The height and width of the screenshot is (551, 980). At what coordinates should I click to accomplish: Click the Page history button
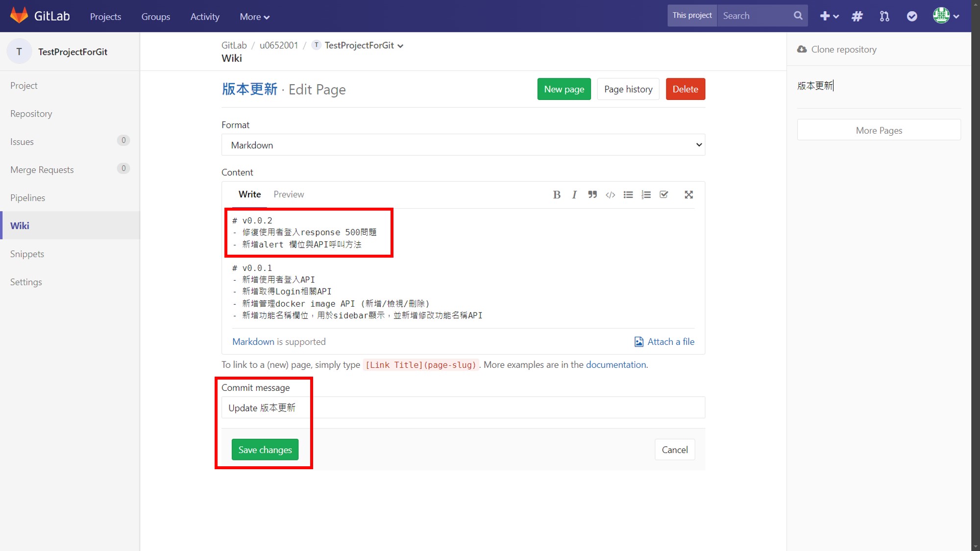click(628, 89)
